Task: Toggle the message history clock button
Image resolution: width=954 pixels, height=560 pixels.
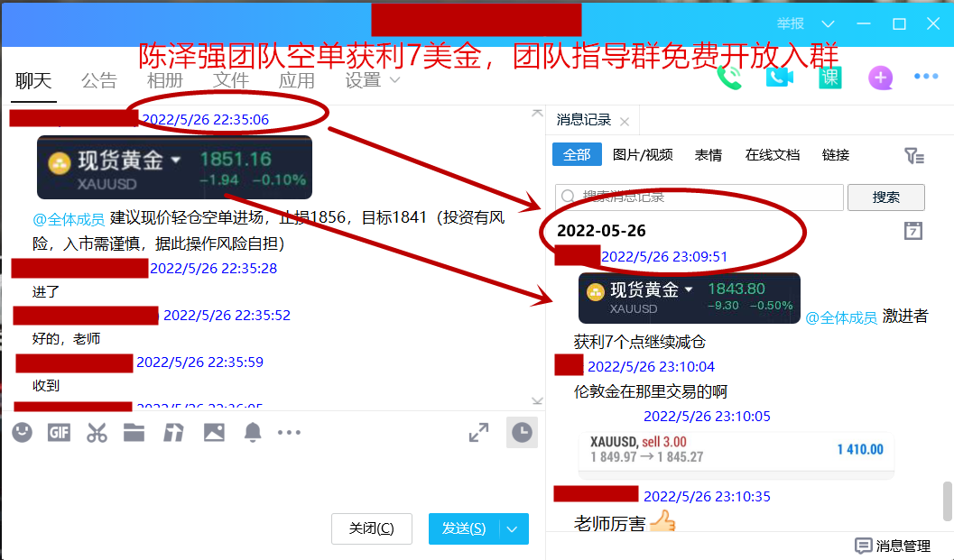Action: (x=522, y=433)
